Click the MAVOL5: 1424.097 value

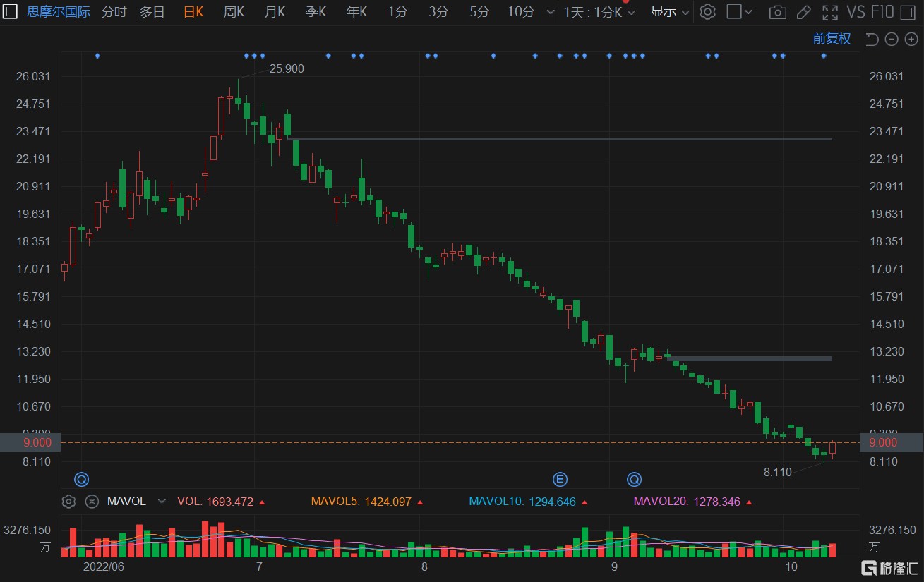click(x=361, y=502)
